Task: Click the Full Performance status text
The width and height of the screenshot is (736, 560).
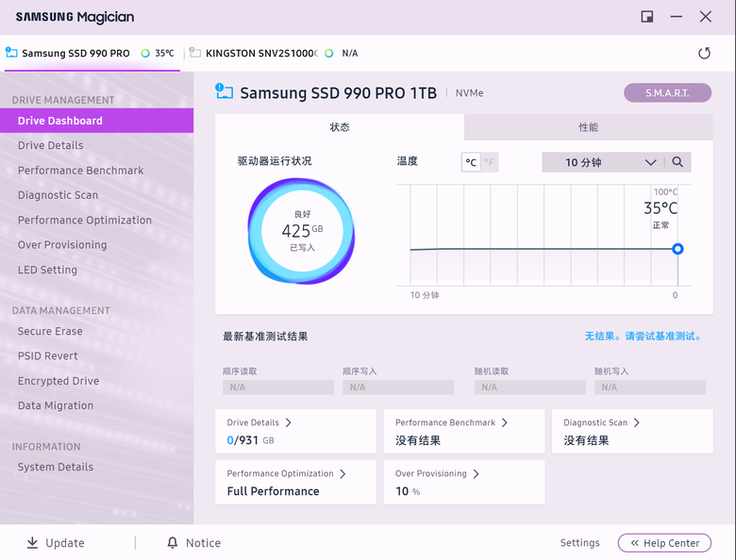Action: (274, 491)
